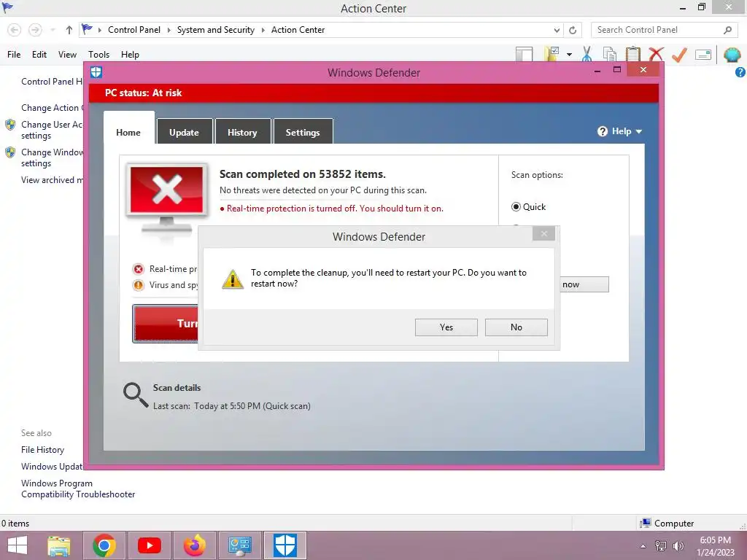Open the Tools menu
Viewport: 747px width, 560px height.
[x=98, y=54]
